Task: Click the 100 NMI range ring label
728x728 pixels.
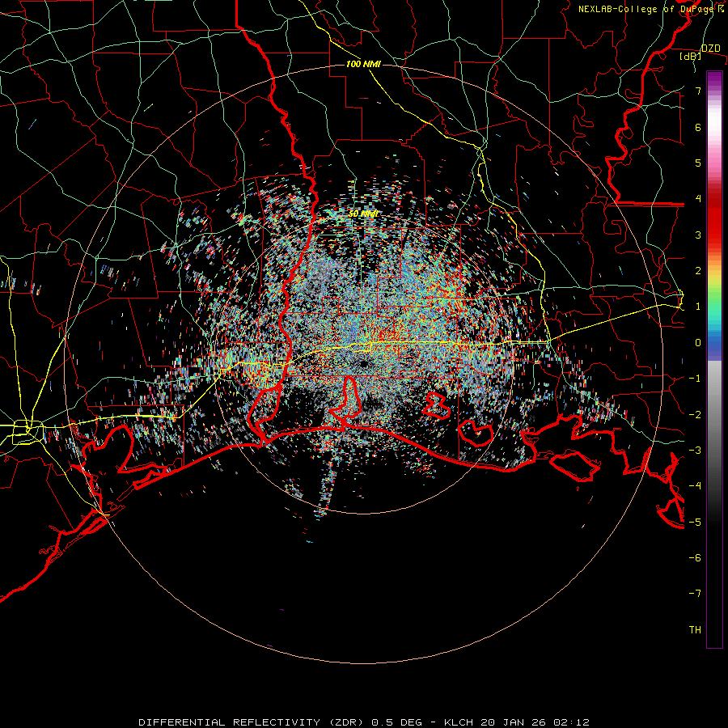Action: 363,64
